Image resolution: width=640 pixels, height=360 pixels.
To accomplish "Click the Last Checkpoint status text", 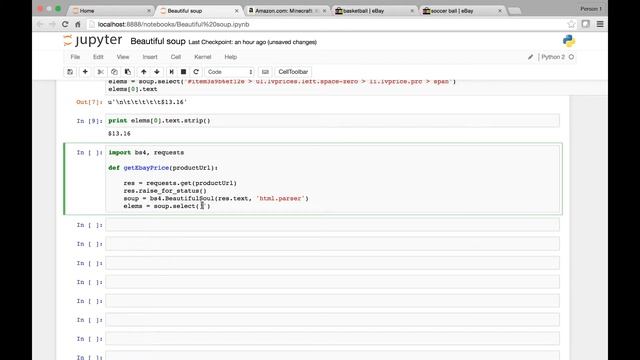I will pyautogui.click(x=253, y=42).
